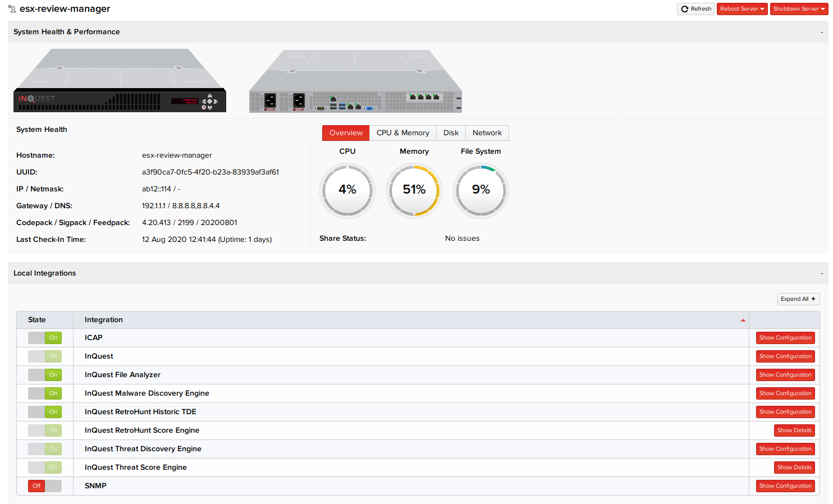The height and width of the screenshot is (504, 833).
Task: Show Configuration for InQuest Malware Discovery Engine
Action: tap(785, 393)
